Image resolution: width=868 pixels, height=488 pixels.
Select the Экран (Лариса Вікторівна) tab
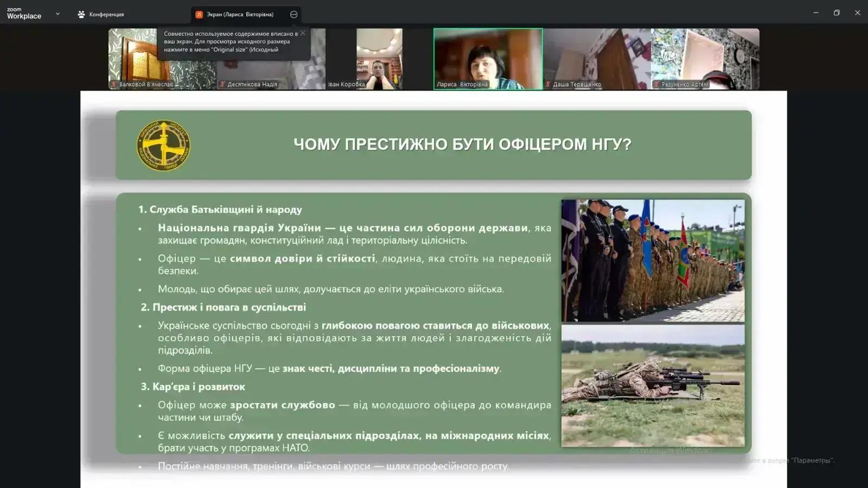[x=239, y=15]
